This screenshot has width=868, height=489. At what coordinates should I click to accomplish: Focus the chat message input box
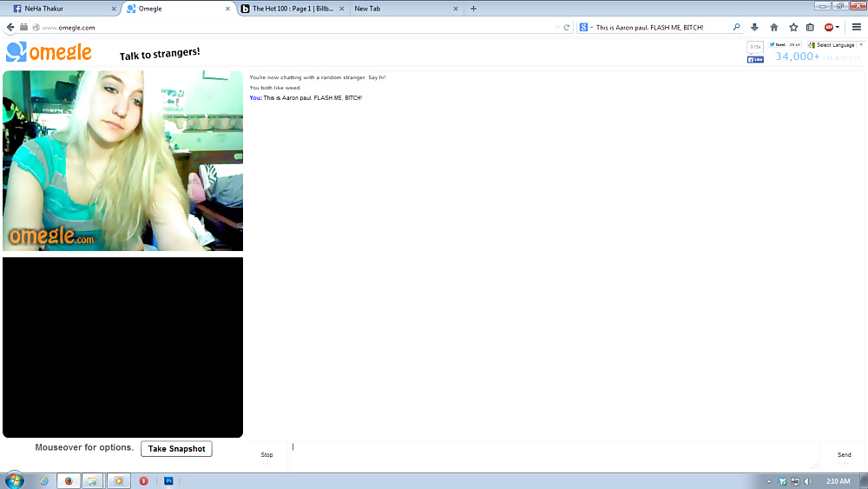[554, 456]
